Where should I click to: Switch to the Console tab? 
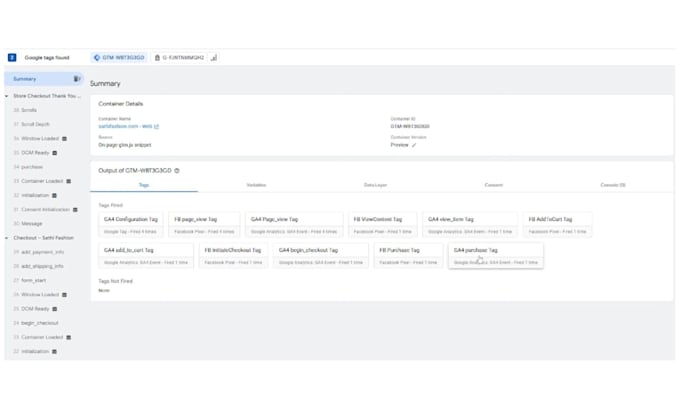[x=612, y=185]
